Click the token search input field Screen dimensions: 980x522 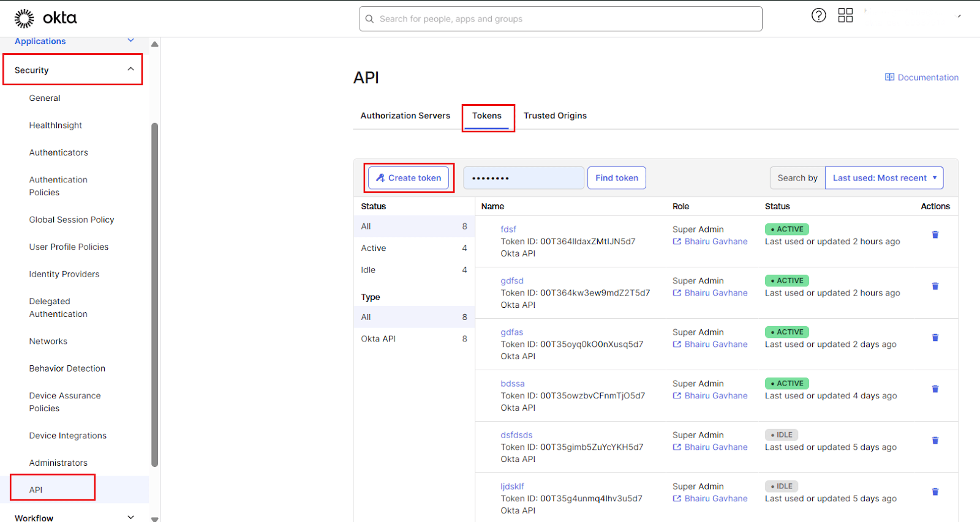click(524, 178)
